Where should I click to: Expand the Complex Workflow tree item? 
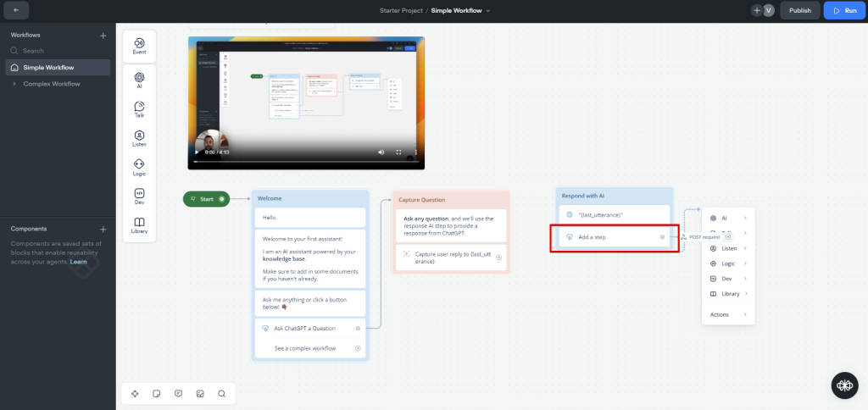coord(14,84)
